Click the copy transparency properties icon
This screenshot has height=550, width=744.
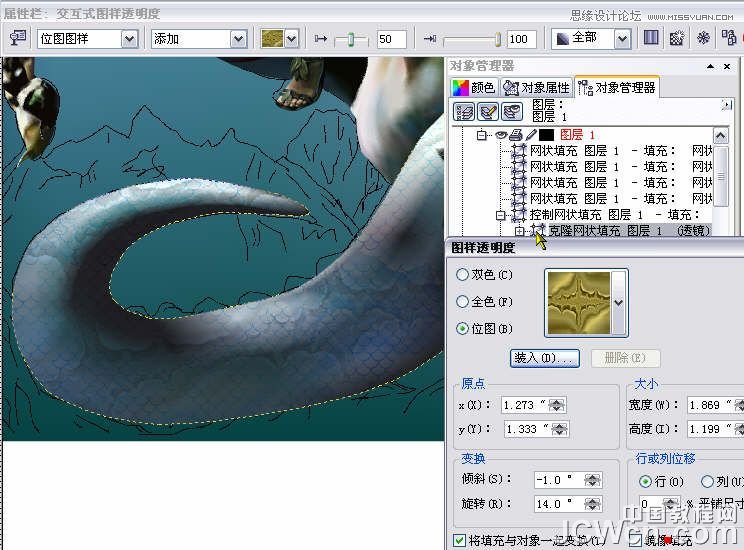728,37
